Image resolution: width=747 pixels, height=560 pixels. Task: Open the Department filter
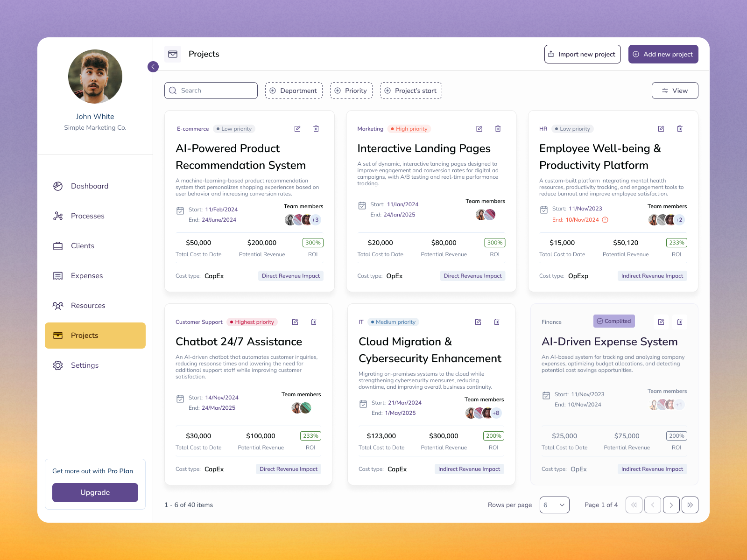294,91
